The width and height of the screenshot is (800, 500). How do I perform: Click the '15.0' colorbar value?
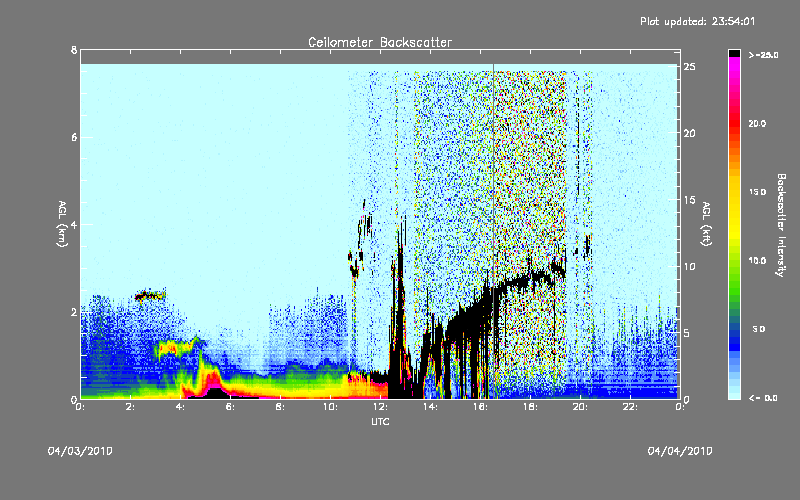click(757, 192)
